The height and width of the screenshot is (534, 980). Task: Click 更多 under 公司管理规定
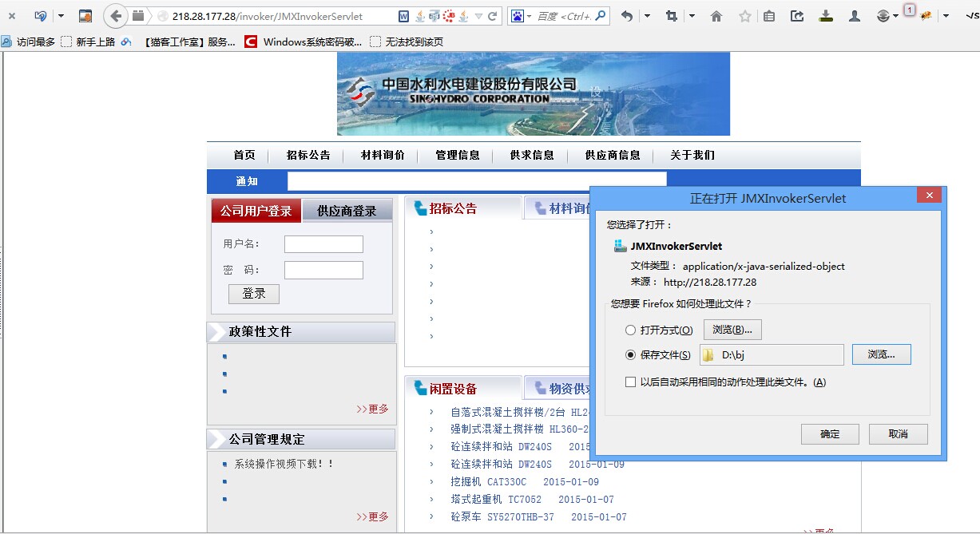click(373, 516)
